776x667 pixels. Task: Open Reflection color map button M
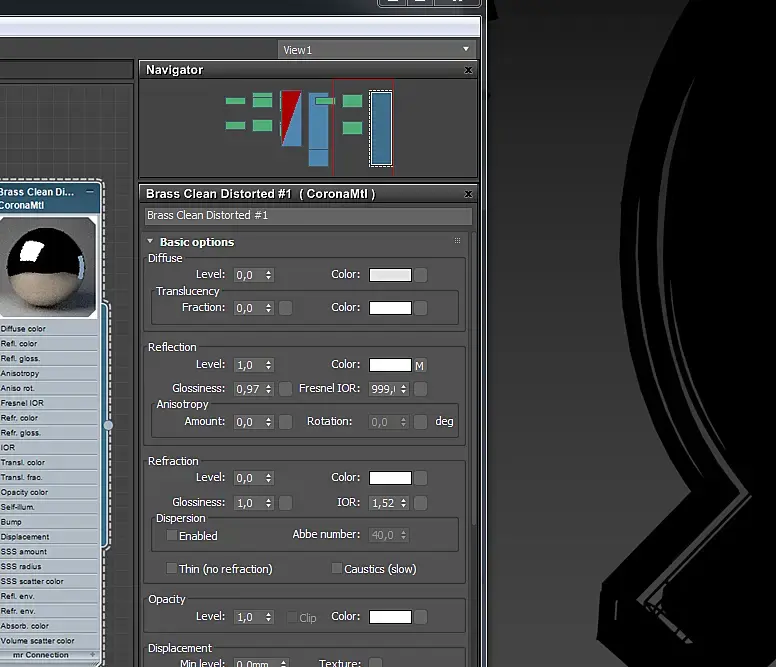tap(420, 366)
